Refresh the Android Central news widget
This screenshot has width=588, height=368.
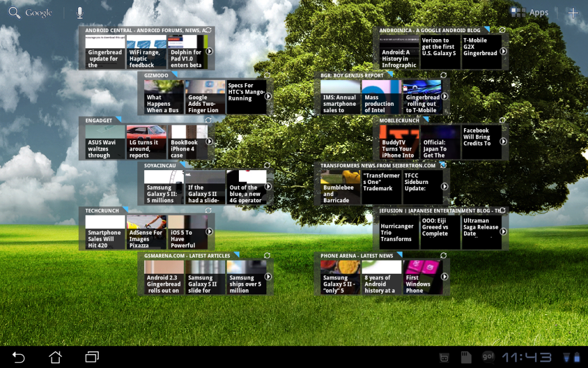pos(208,30)
